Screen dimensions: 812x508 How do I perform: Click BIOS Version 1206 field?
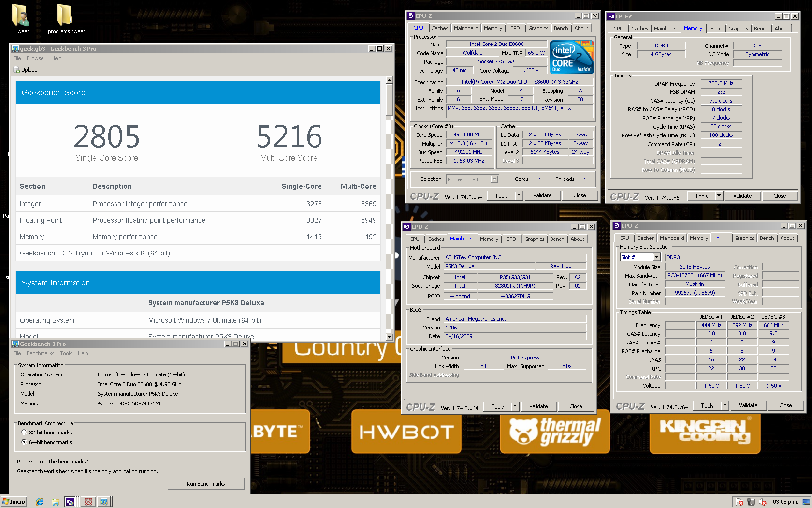click(515, 328)
